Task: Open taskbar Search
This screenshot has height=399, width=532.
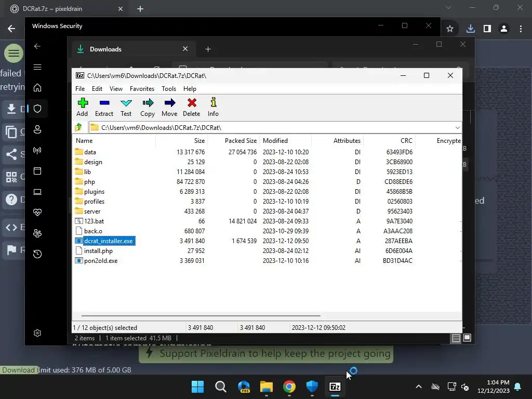Action: (220, 387)
